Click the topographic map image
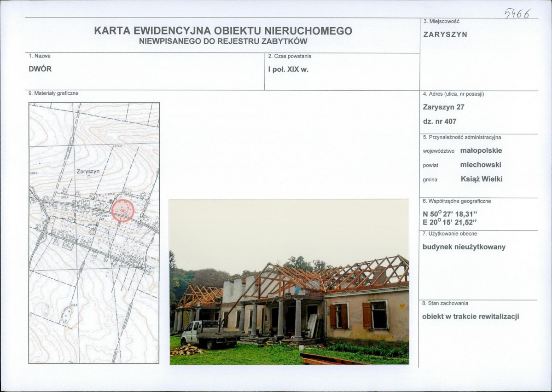The width and height of the screenshot is (552, 392). pos(94,233)
